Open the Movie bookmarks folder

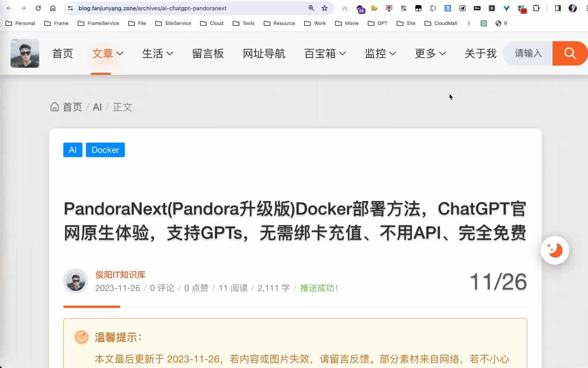pos(347,23)
